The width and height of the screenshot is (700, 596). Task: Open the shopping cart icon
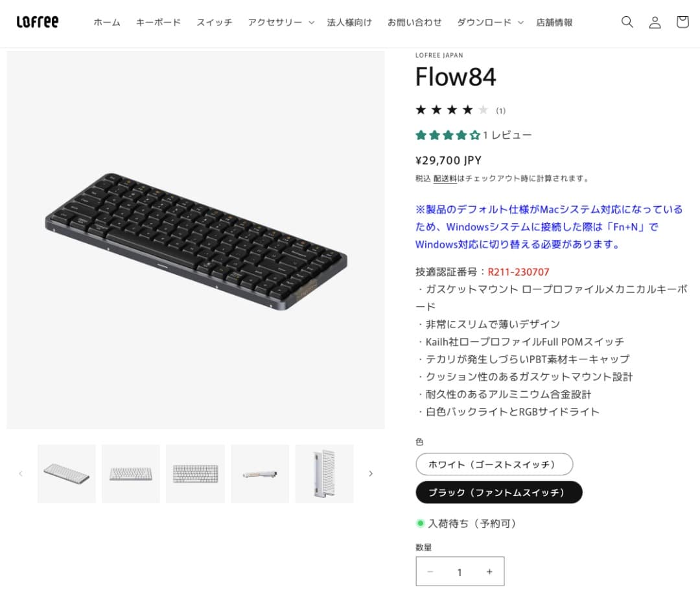click(682, 21)
